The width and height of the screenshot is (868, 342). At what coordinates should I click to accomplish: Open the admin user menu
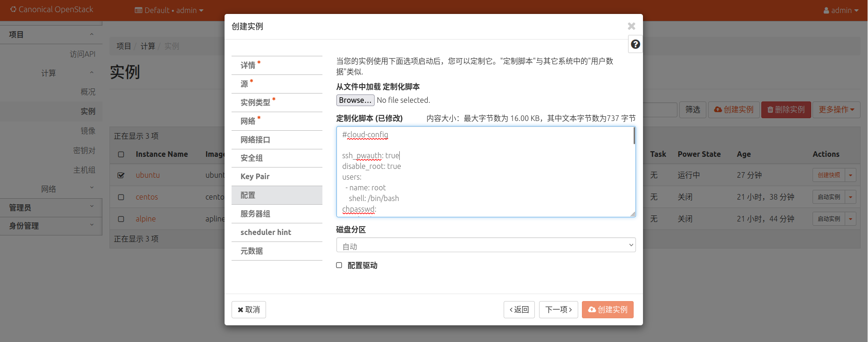[x=841, y=10]
